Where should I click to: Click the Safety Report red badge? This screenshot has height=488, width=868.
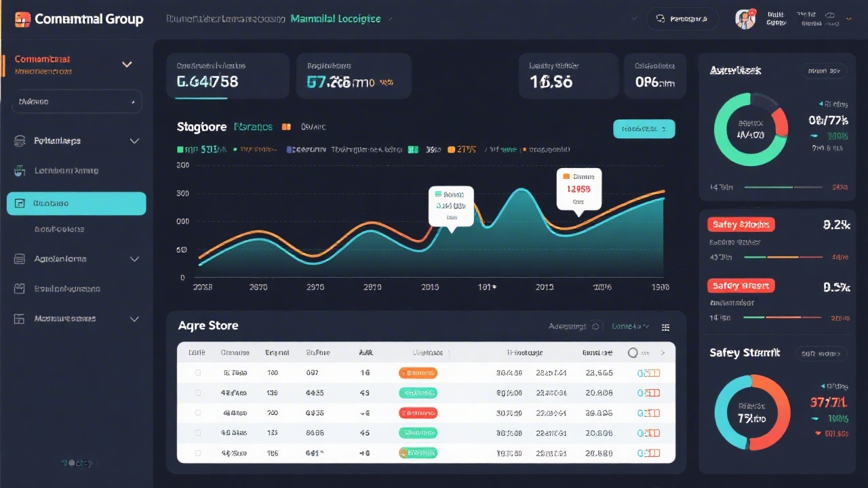[x=741, y=285]
